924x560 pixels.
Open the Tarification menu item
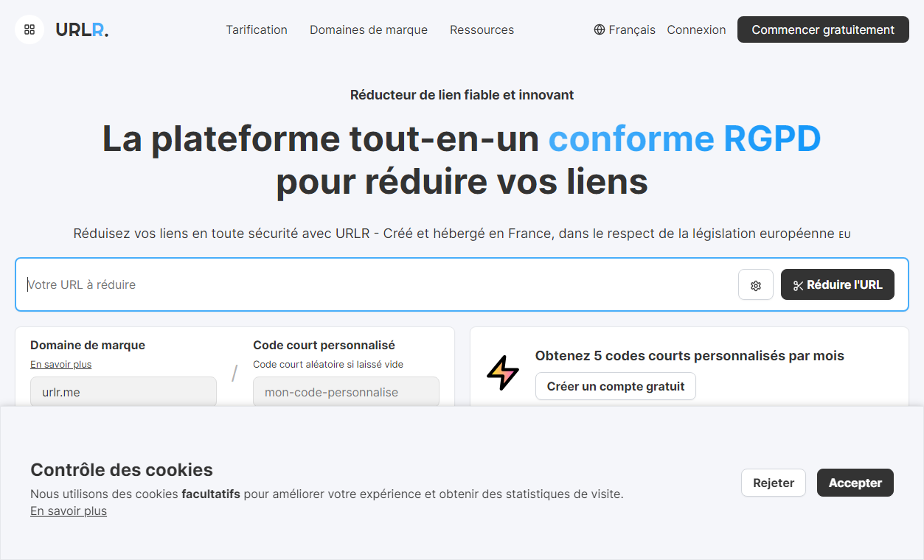coord(257,30)
